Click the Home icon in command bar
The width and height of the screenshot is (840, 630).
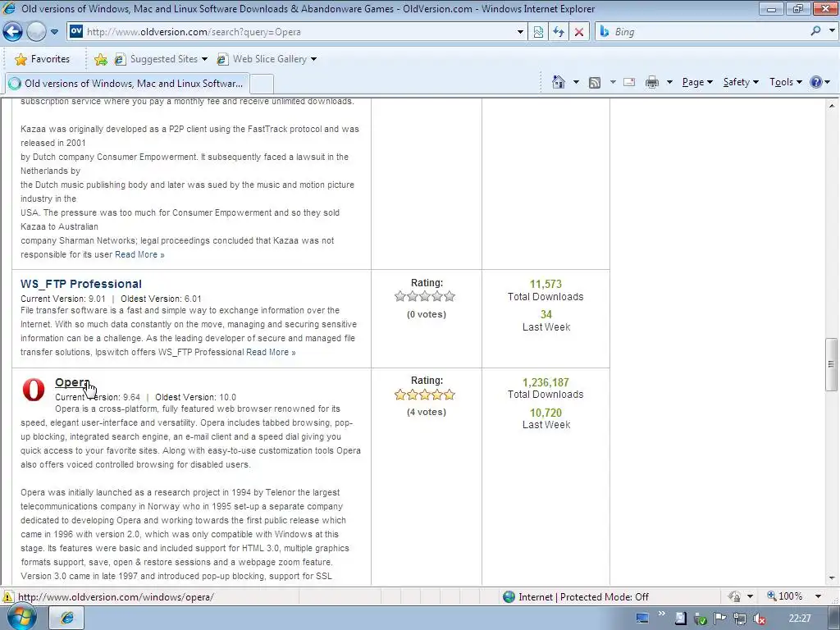[x=558, y=82]
